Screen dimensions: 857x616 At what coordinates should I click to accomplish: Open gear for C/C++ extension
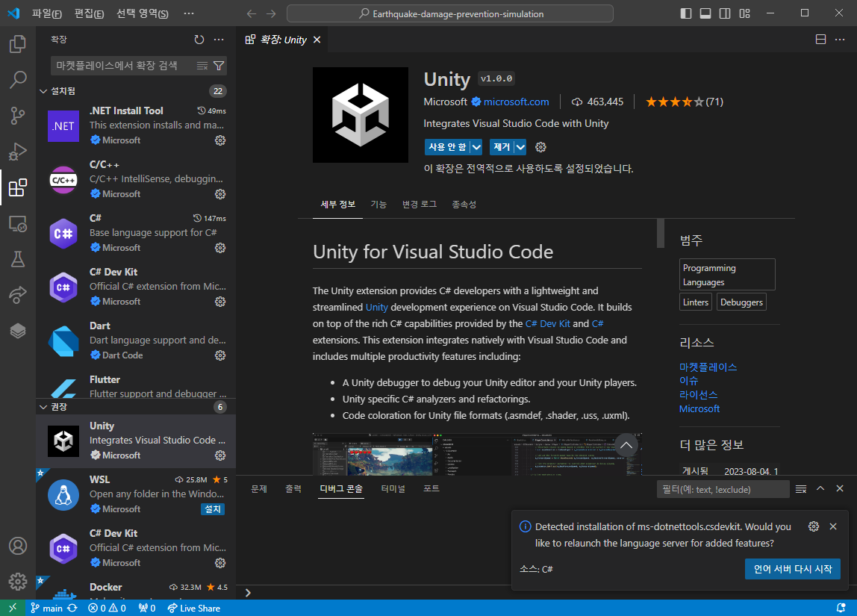point(220,194)
